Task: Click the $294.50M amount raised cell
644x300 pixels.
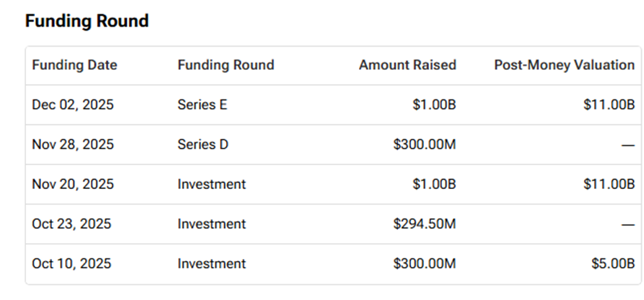Action: click(x=425, y=224)
